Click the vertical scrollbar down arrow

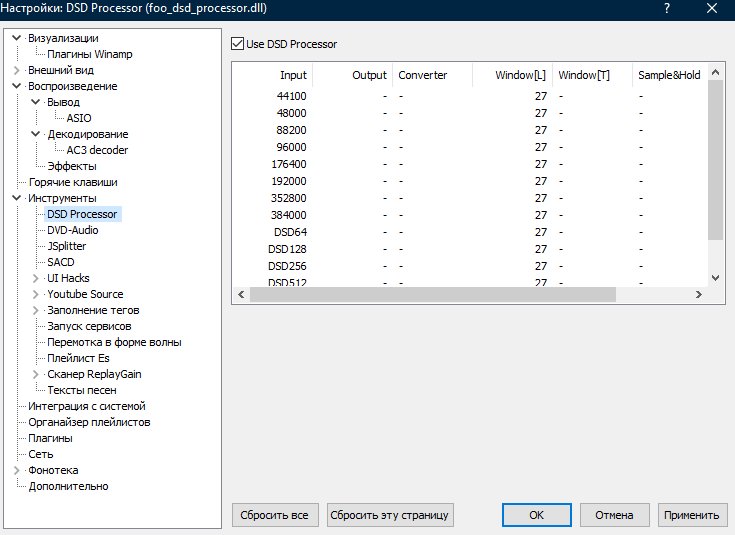(714, 277)
